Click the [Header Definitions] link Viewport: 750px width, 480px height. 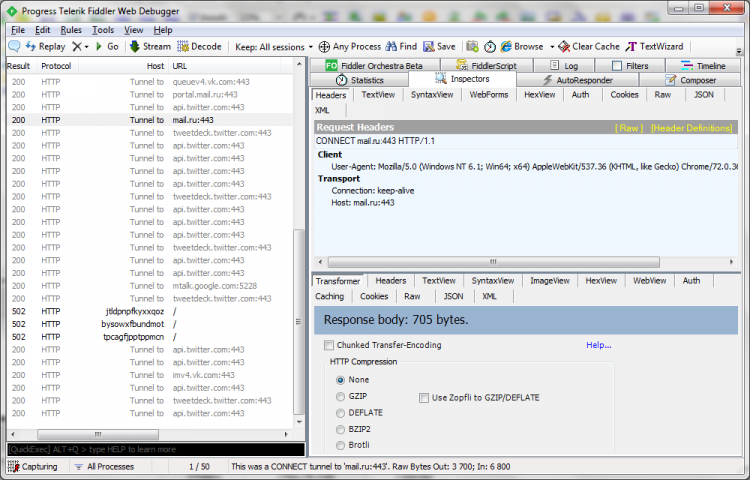[691, 128]
